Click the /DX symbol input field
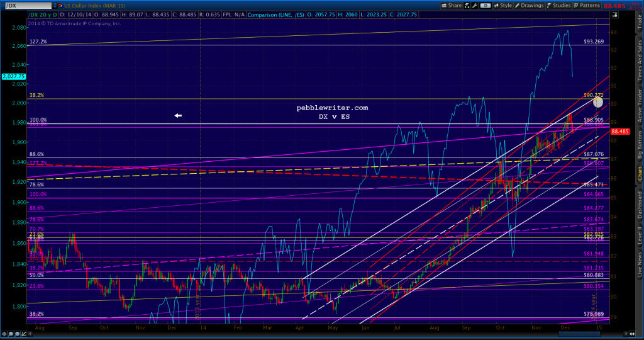The width and height of the screenshot is (644, 340). 28,6
